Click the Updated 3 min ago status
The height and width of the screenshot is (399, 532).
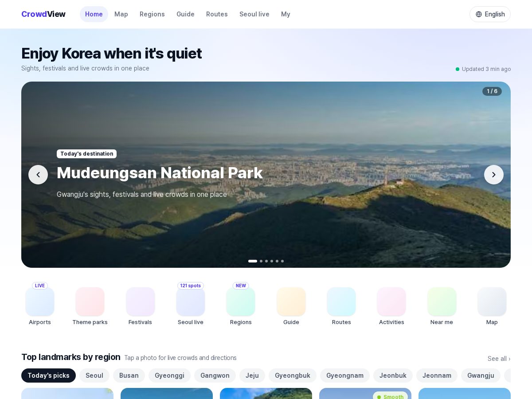pyautogui.click(x=483, y=69)
